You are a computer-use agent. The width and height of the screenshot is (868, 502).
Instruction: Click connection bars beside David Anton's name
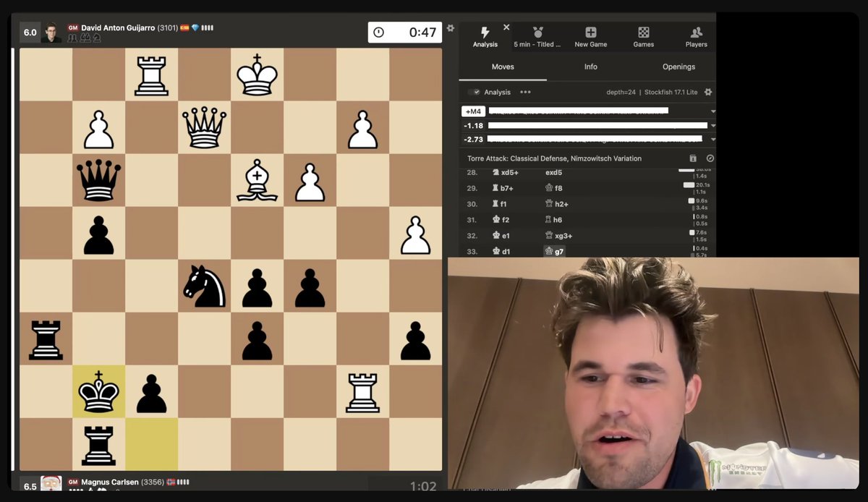208,28
